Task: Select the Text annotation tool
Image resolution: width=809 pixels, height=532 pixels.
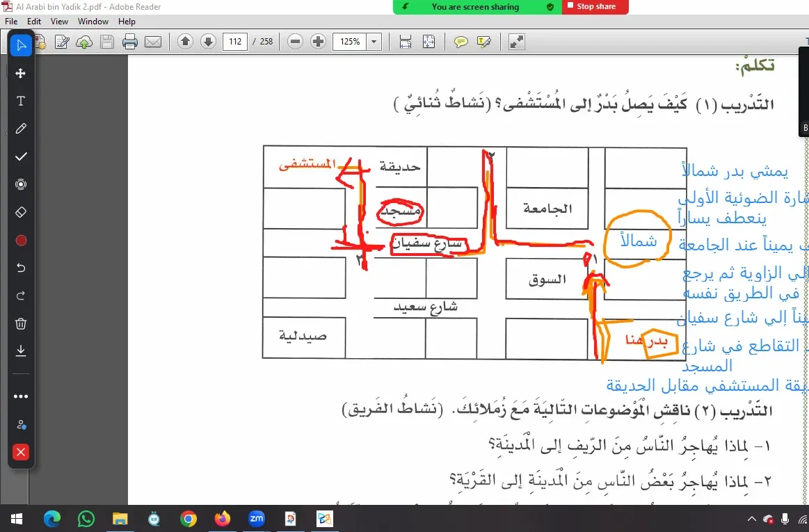Action: tap(20, 100)
